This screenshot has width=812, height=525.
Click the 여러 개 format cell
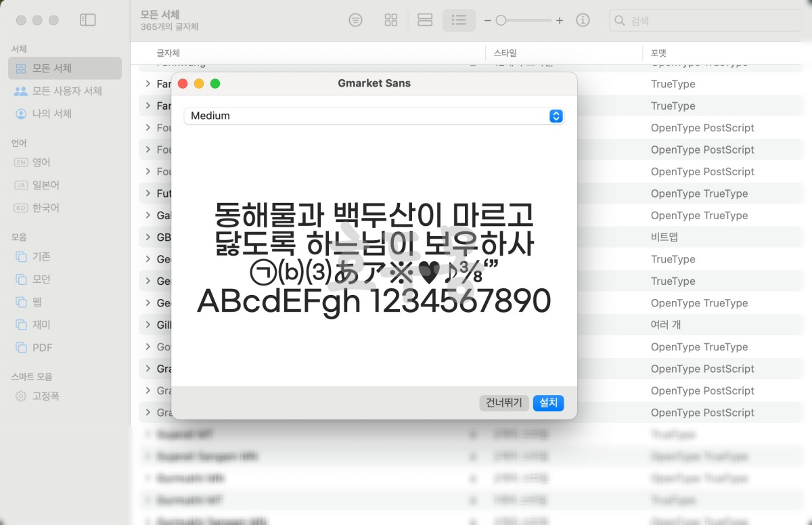click(x=666, y=325)
